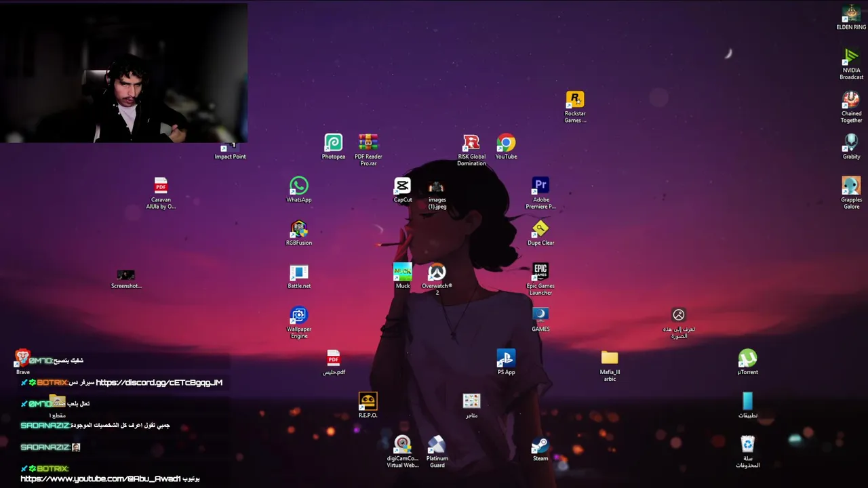Launch NVIDIA Broadcast from the desktop
Viewport: 868px width, 488px height.
pyautogui.click(x=851, y=64)
